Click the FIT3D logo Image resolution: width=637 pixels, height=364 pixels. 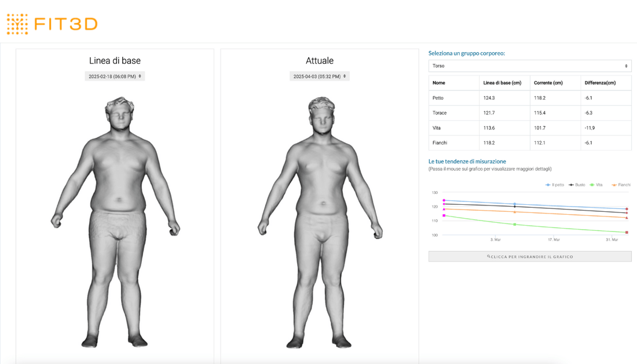[52, 24]
